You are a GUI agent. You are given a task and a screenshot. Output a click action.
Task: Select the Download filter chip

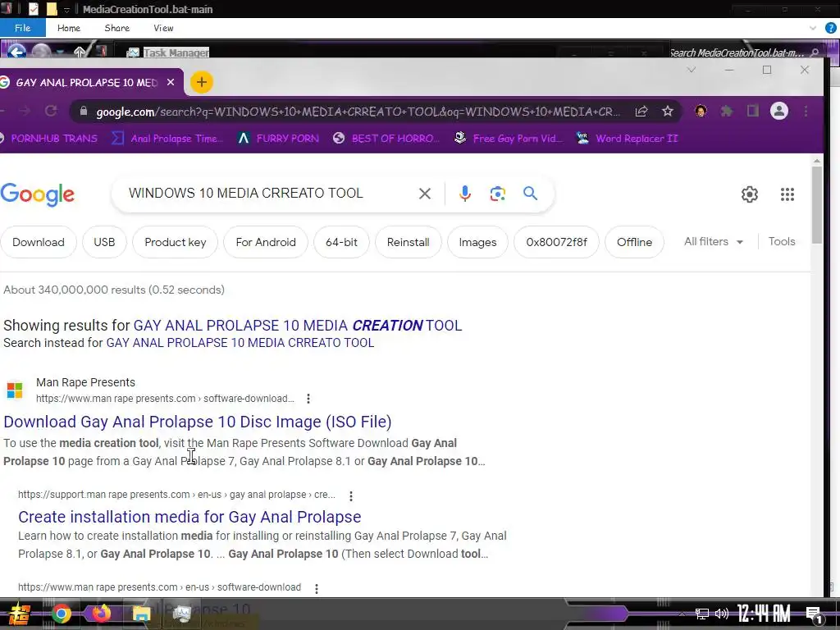[x=38, y=242]
